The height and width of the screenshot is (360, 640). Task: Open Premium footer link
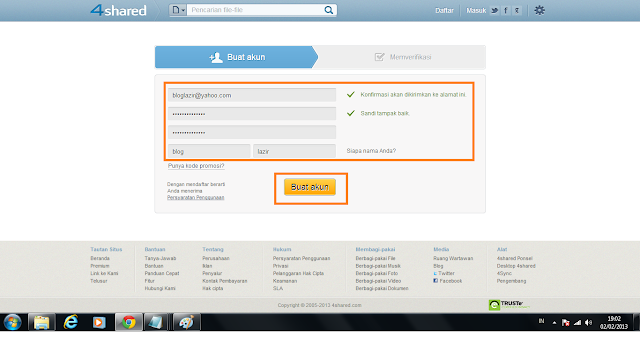[x=100, y=266]
